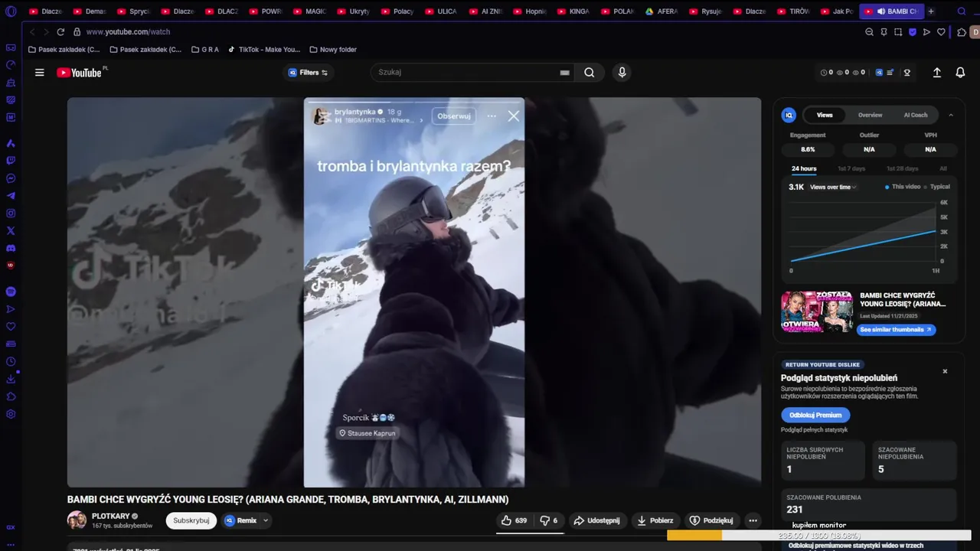Open the browser extensions puzzle icon
This screenshot has height=551, width=980.
click(962, 32)
